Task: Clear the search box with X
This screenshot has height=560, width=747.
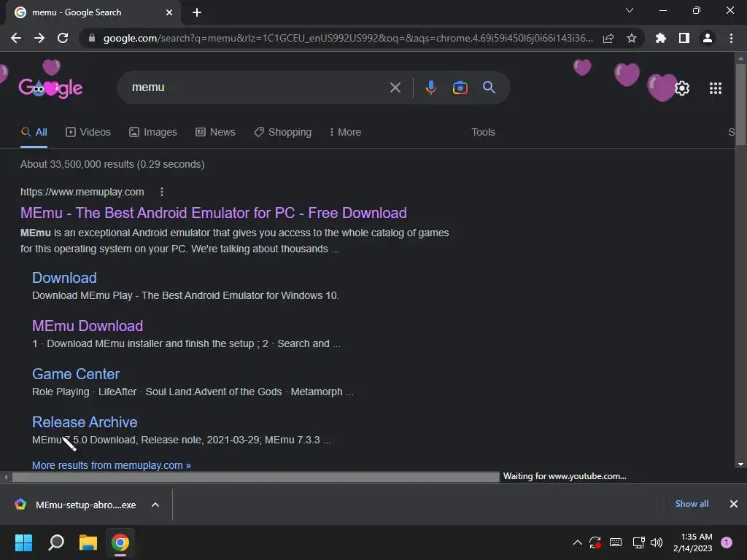Action: pyautogui.click(x=395, y=87)
